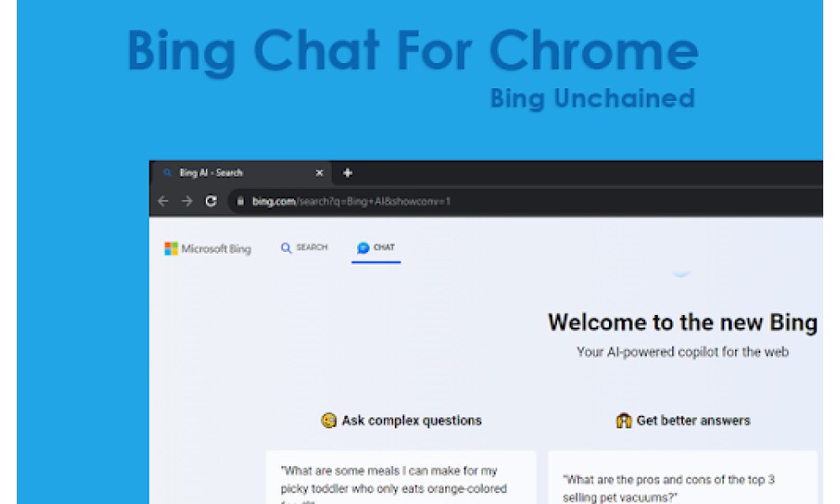Click the emoji icon beside Ask complex questions
840x504 pixels.
point(329,421)
